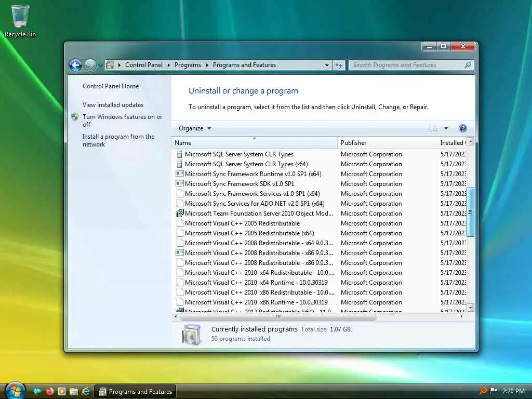Screen dimensions: 532x399
Task: Open Windows Media Player from quick launch
Action: click(62, 392)
